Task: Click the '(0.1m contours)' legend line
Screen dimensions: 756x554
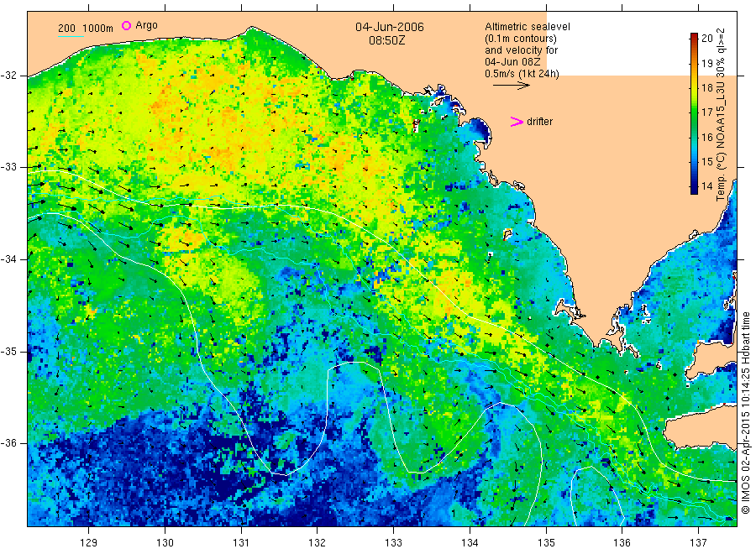Action: point(520,39)
